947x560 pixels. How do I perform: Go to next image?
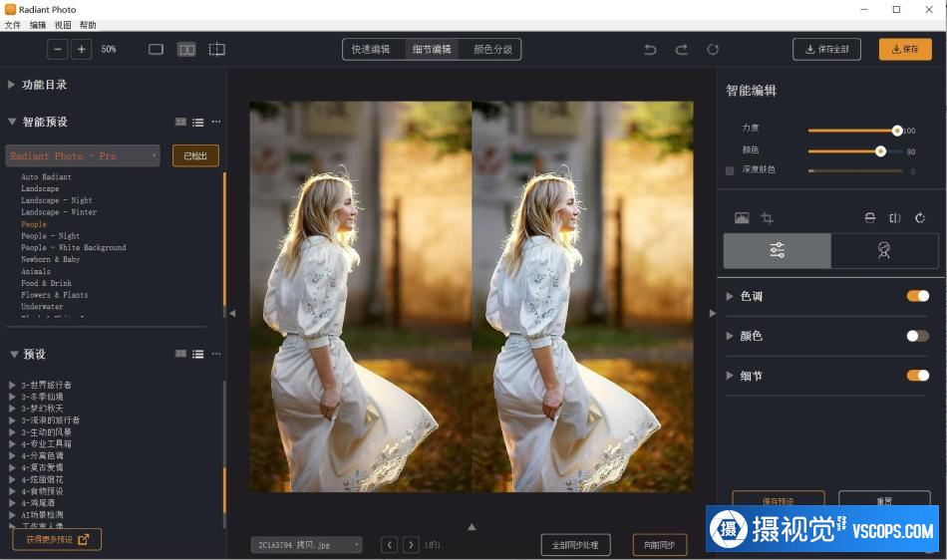(411, 545)
